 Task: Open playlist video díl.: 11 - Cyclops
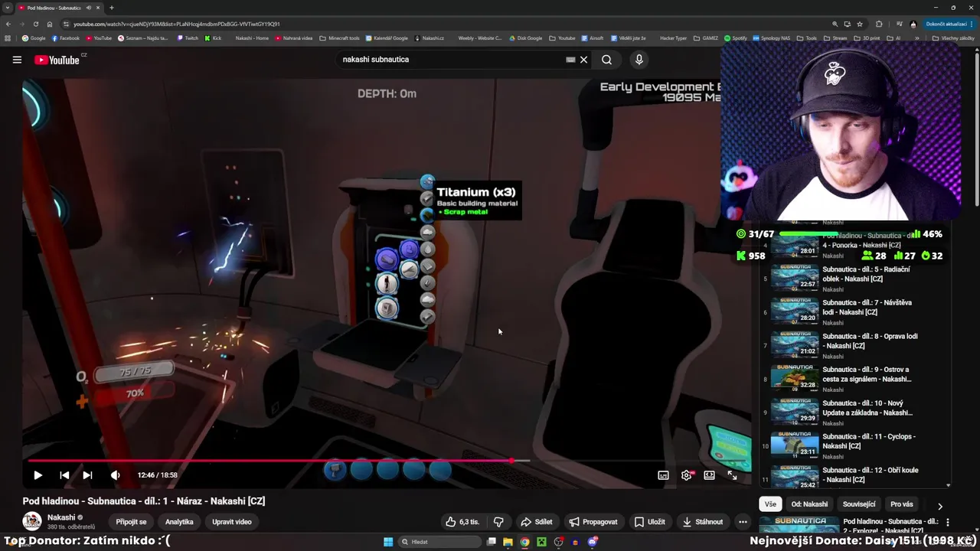(854, 445)
